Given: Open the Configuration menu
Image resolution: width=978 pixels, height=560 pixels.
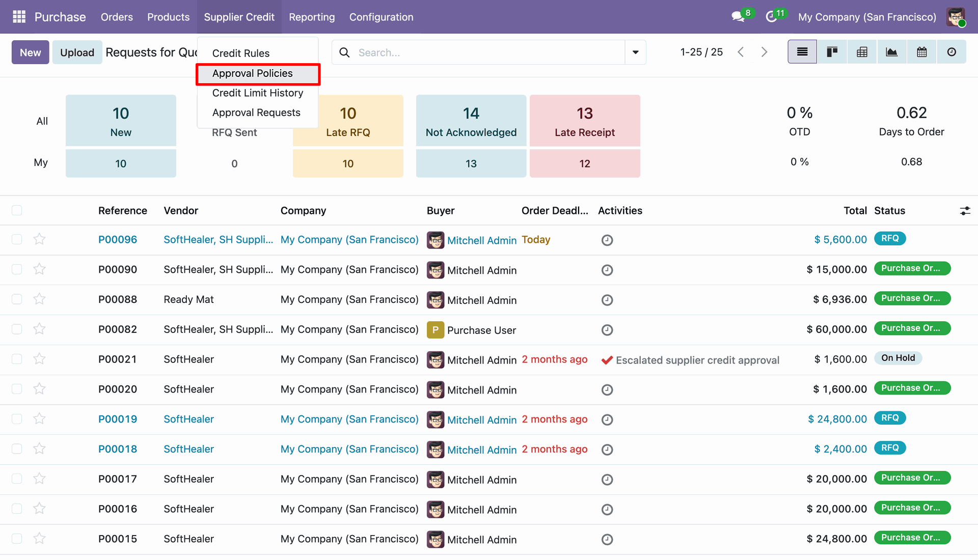Looking at the screenshot, I should click(x=381, y=17).
